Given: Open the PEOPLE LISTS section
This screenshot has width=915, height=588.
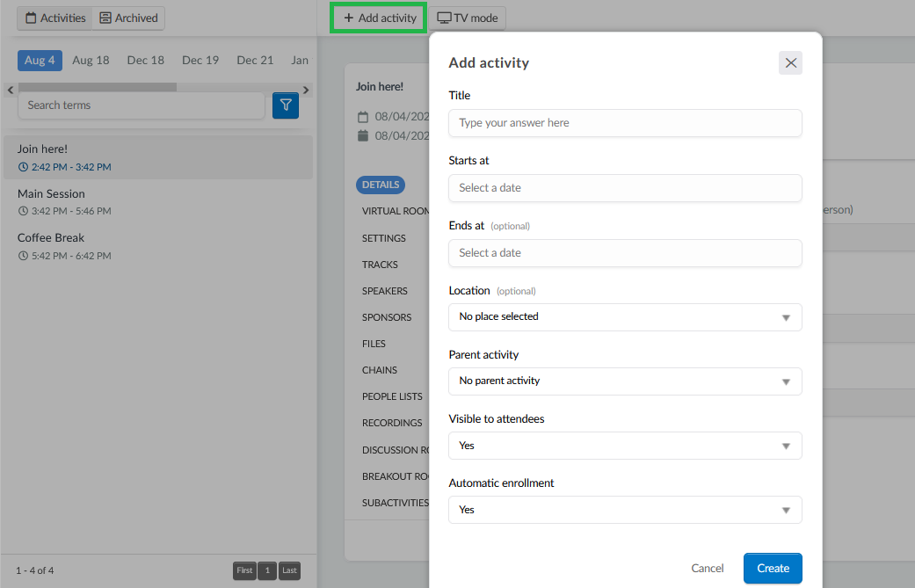Looking at the screenshot, I should (x=392, y=396).
